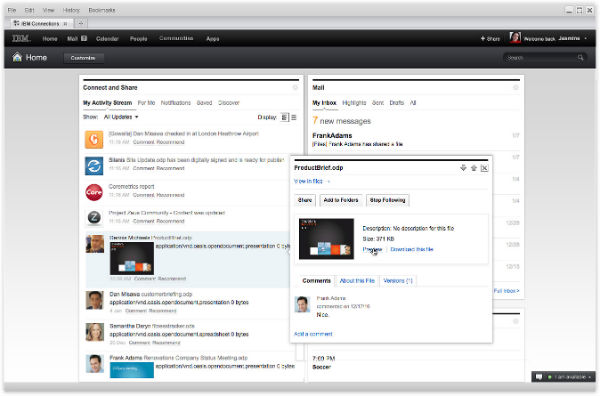Switch to the Notifications tab
Screen dimensions: 600x396
click(176, 103)
